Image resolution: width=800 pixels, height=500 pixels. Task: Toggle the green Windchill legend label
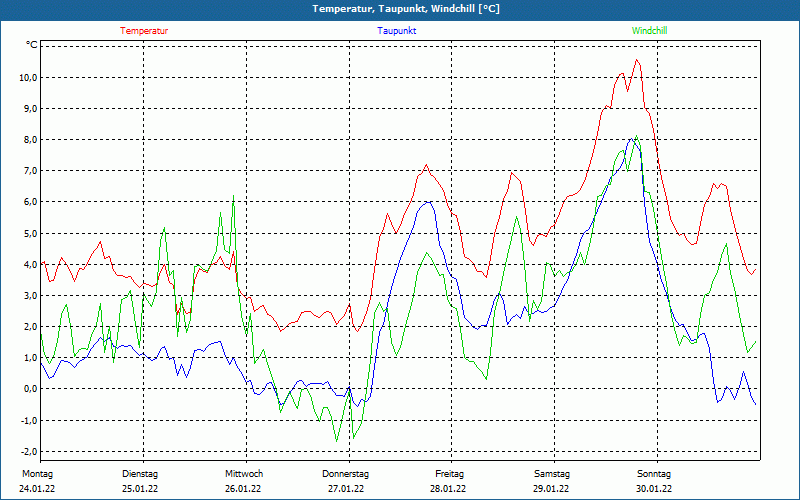[650, 31]
